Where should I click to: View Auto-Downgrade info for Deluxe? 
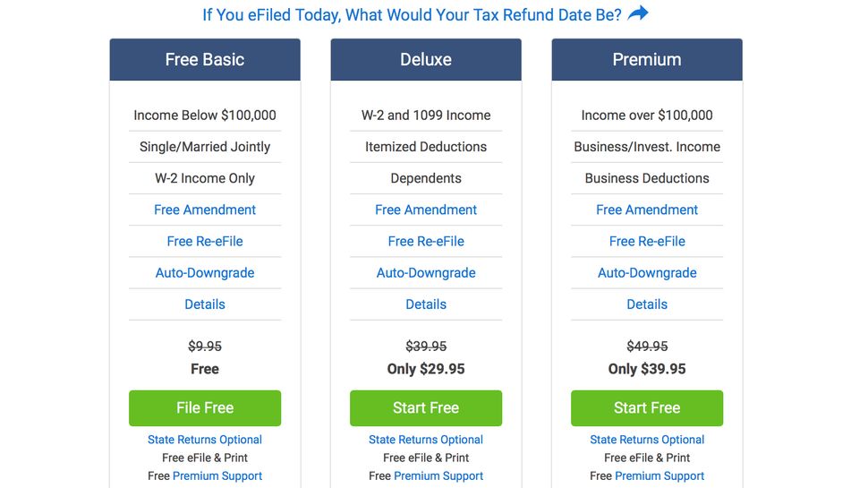[426, 273]
